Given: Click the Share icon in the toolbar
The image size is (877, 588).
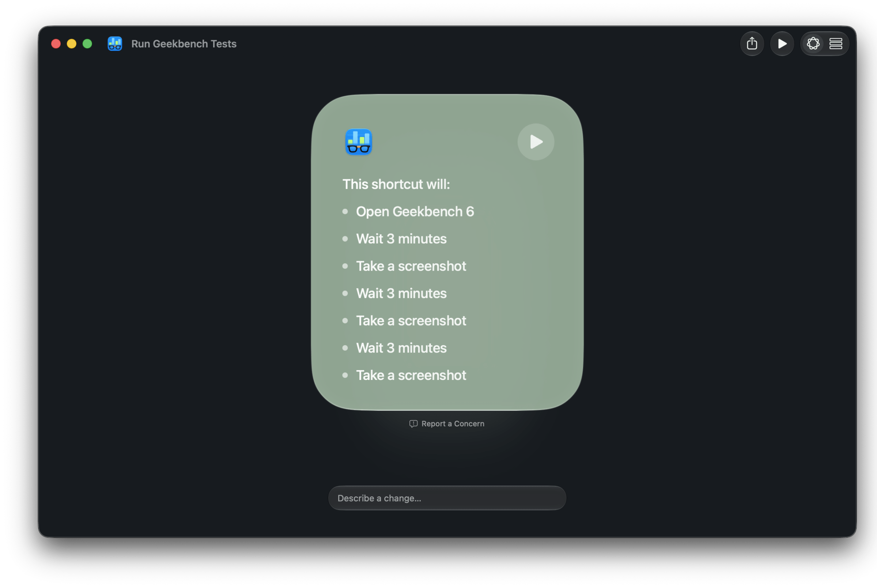Looking at the screenshot, I should [752, 44].
